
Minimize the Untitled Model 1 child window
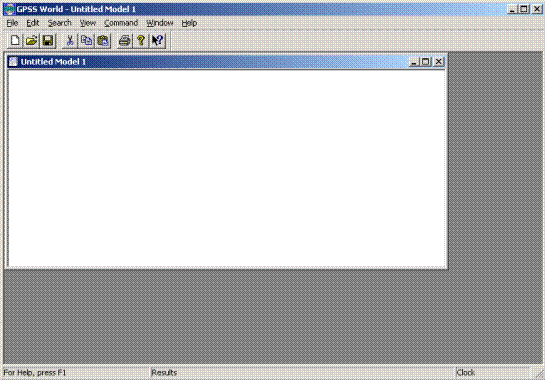pos(414,62)
